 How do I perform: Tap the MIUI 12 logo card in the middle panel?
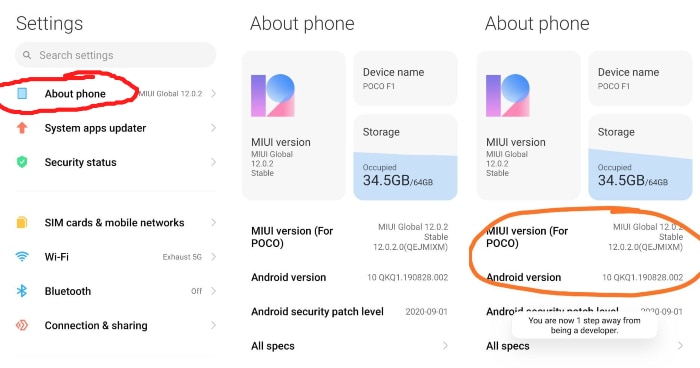click(x=294, y=125)
